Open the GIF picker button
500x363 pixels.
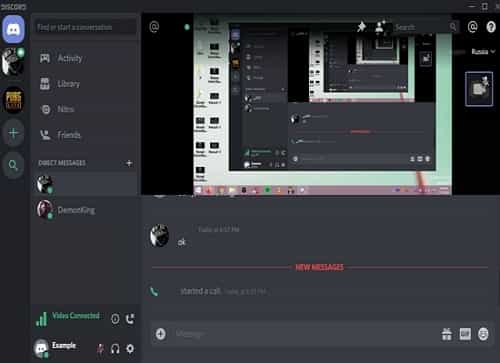(x=465, y=334)
